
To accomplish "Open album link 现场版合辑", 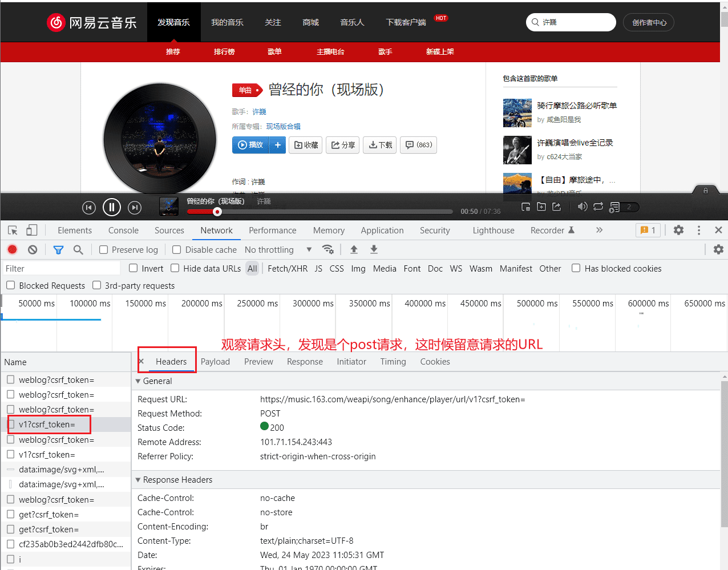I will click(x=284, y=127).
